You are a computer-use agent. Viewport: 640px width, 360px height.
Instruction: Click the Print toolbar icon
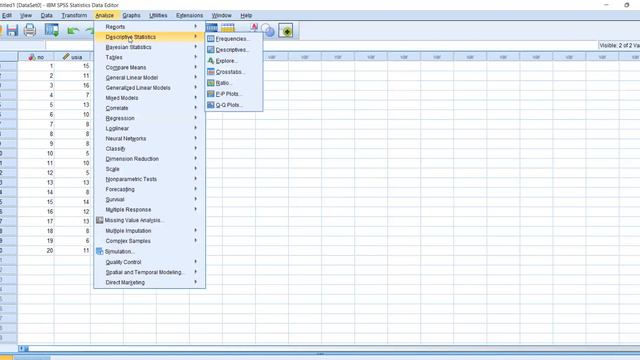coord(30,30)
